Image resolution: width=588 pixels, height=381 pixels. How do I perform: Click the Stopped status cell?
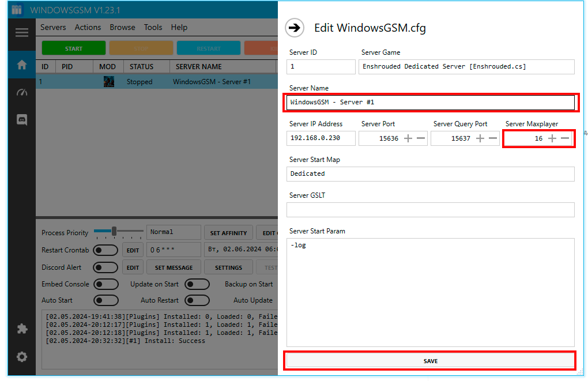click(140, 82)
